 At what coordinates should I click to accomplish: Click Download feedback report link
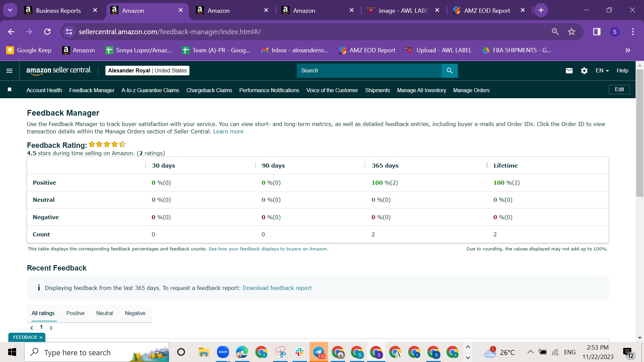277,288
